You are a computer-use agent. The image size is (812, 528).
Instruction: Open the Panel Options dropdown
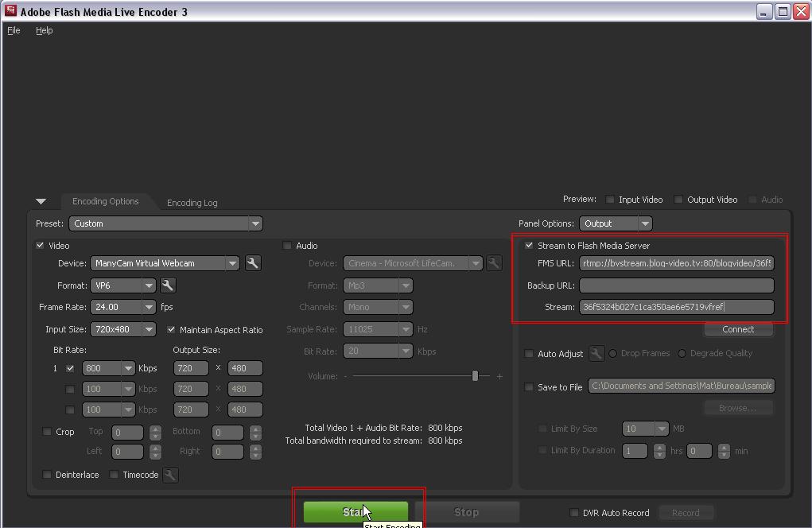tap(616, 223)
